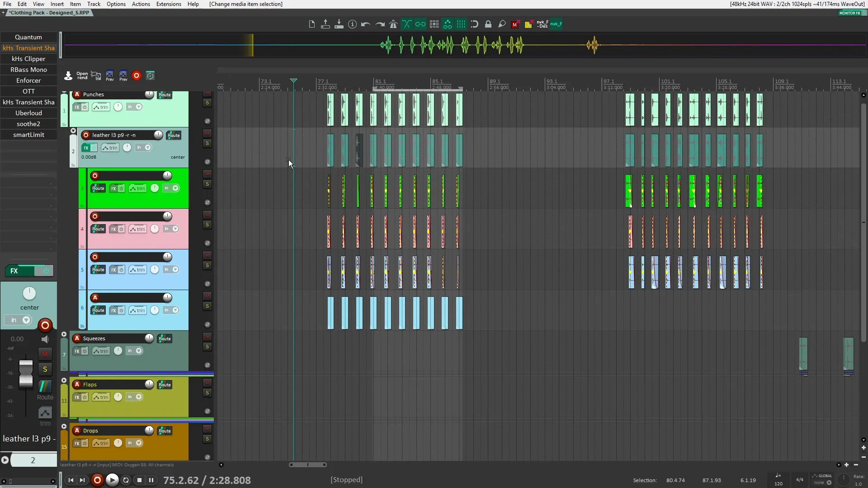The width and height of the screenshot is (868, 488).
Task: Click the open project upload-arrow icon
Action: [325, 24]
